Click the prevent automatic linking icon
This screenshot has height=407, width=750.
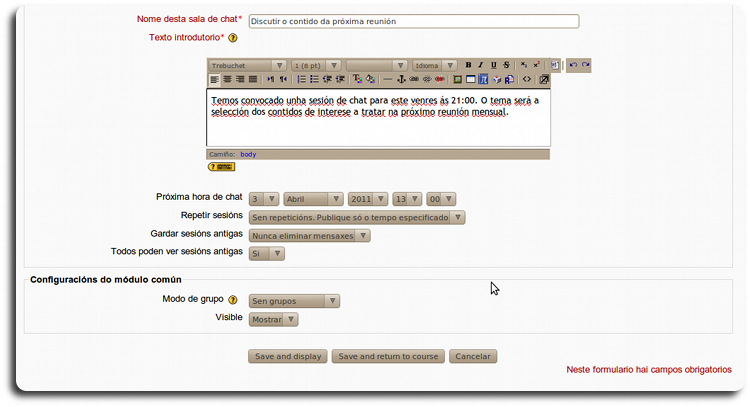pyautogui.click(x=440, y=79)
